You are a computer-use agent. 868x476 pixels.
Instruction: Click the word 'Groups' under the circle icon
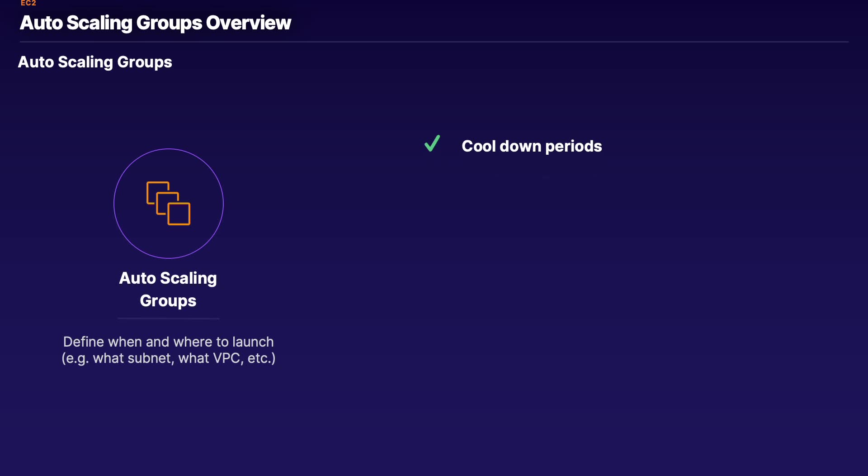168,301
